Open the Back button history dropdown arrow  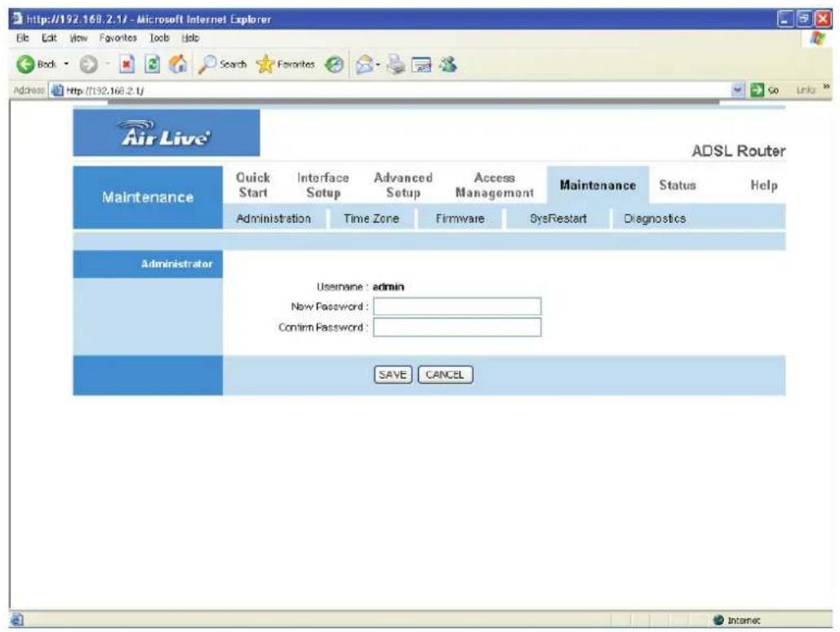coord(66,65)
